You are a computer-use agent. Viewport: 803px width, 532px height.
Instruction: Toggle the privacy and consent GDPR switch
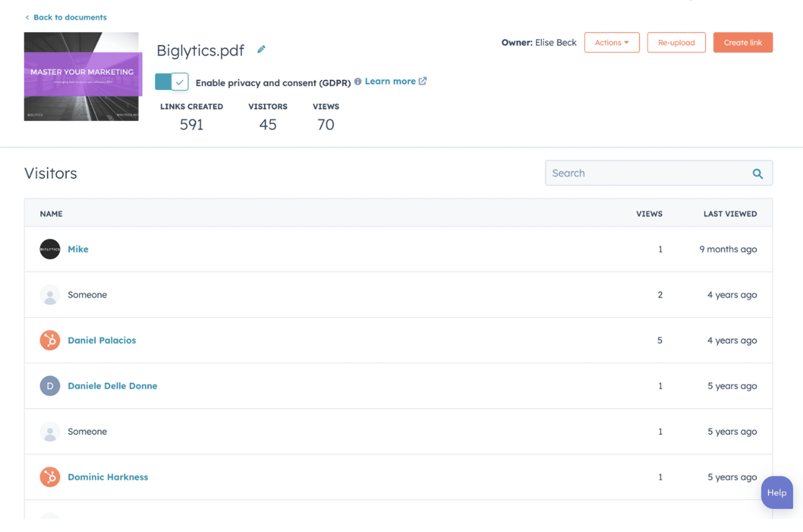tap(172, 82)
